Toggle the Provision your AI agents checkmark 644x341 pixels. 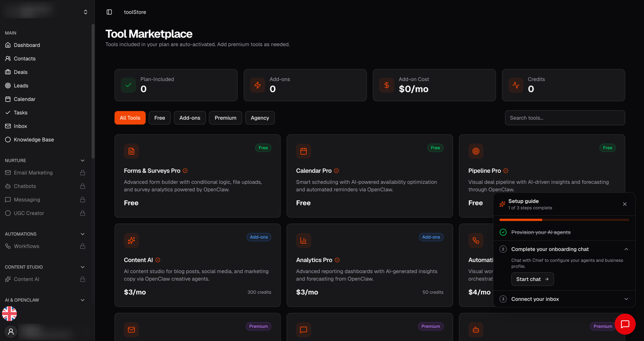click(503, 232)
